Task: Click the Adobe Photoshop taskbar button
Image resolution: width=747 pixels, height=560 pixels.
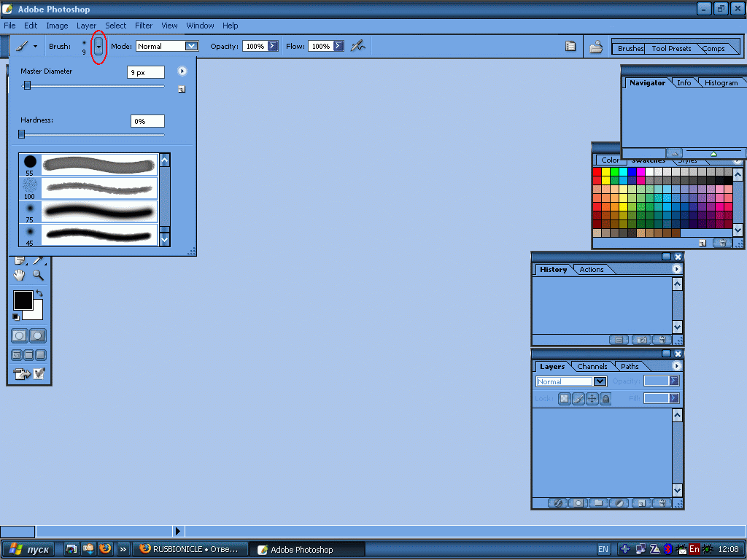Action: click(x=307, y=550)
